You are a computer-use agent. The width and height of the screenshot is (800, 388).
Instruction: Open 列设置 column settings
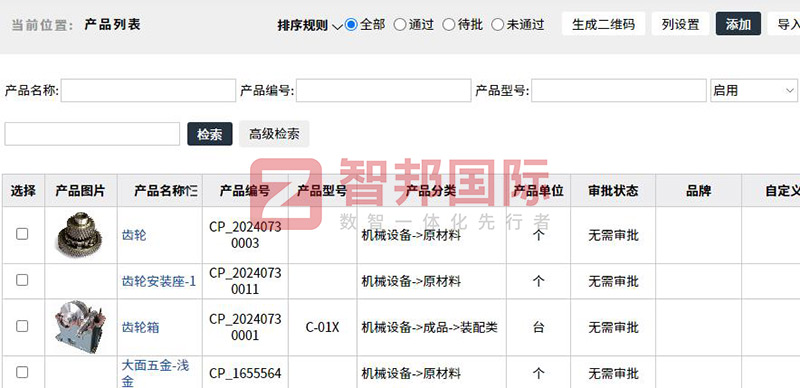[680, 24]
